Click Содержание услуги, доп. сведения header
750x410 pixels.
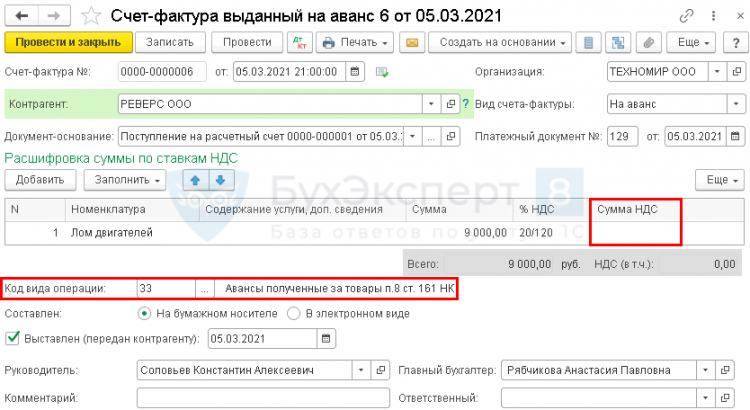303,210
